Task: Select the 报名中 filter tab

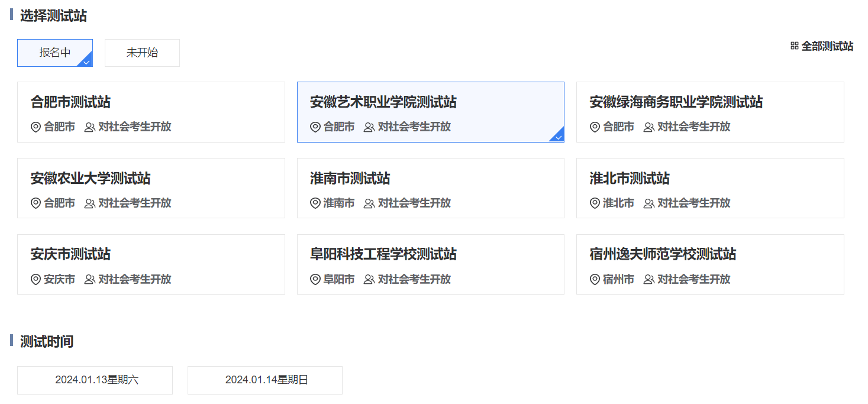Action: (55, 53)
